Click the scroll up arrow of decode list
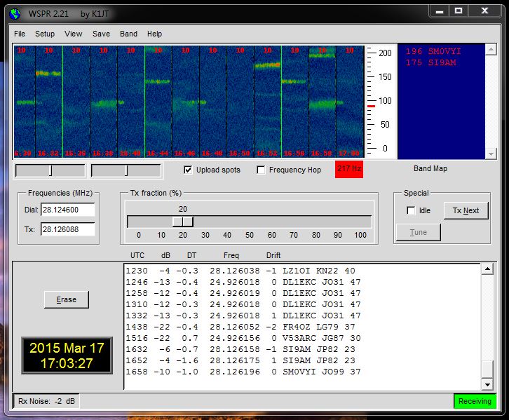Screen dimensions: 509x420 [487, 270]
